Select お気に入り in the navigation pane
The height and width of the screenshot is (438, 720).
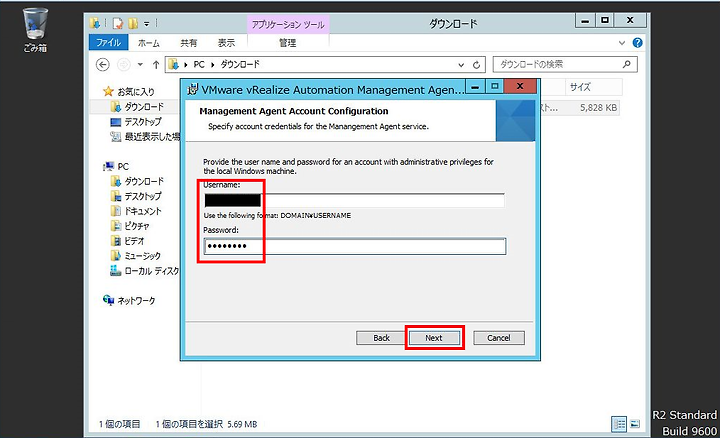pyautogui.click(x=136, y=91)
